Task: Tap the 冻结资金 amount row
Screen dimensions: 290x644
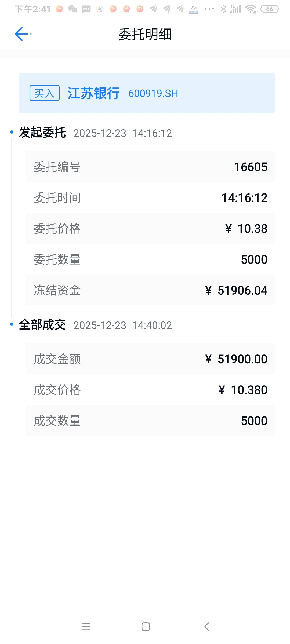Action: click(x=150, y=290)
